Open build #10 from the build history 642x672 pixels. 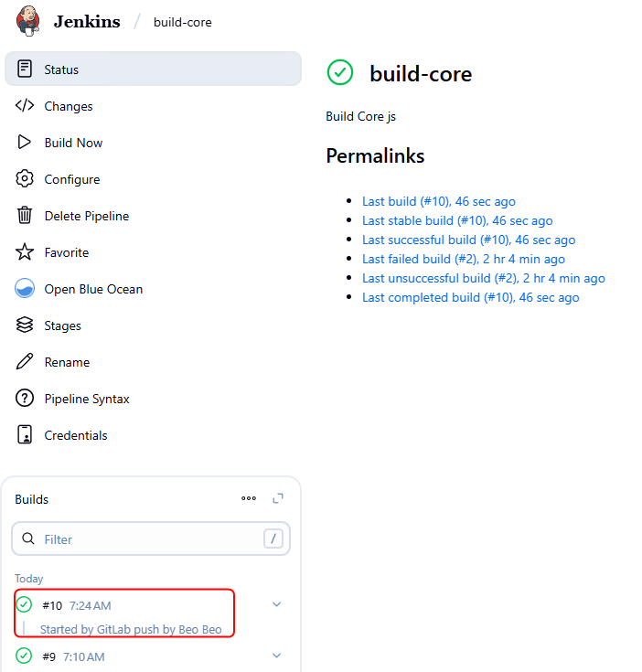[52, 605]
